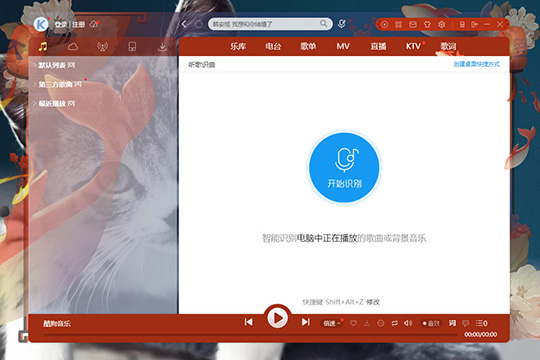The width and height of the screenshot is (540, 360).
Task: Click the 酷狗音乐 song title text
Action: (x=57, y=324)
